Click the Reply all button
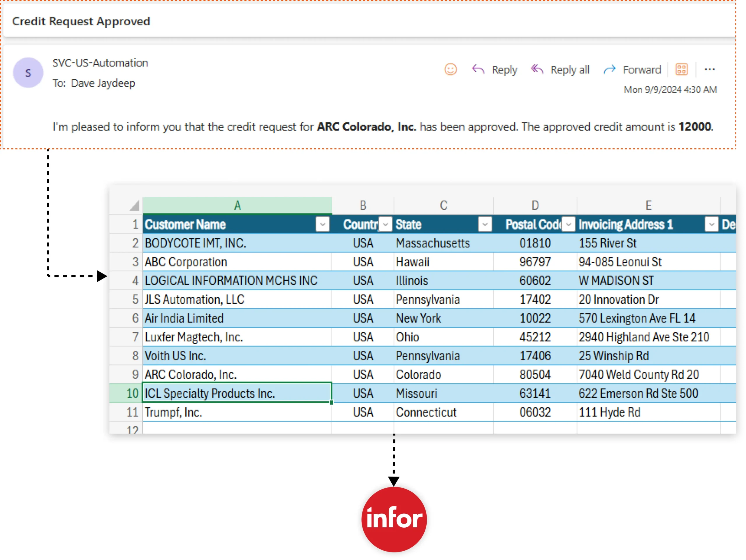 coord(560,70)
